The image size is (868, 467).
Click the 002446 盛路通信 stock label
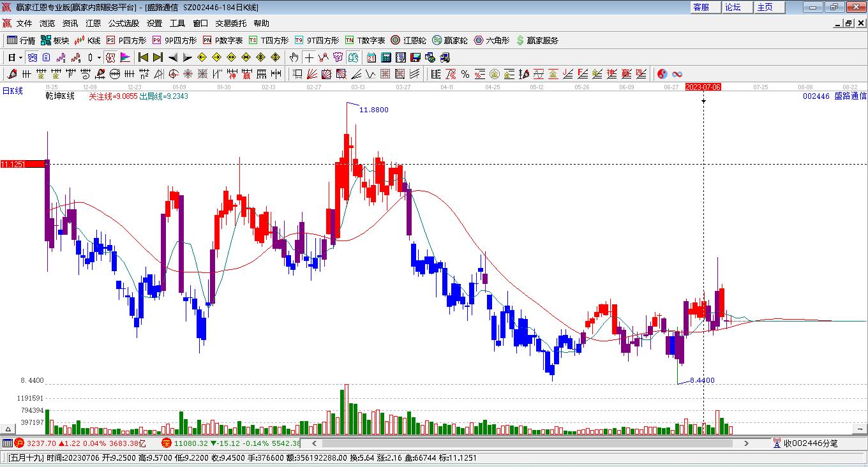pos(835,96)
